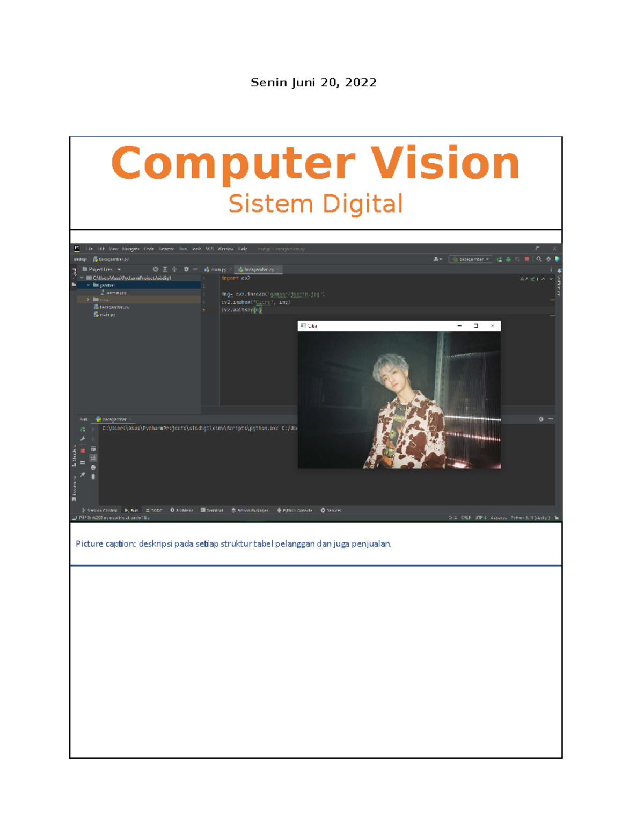Stop the running bacagambar script
The width and height of the screenshot is (644, 834).
click(x=83, y=451)
